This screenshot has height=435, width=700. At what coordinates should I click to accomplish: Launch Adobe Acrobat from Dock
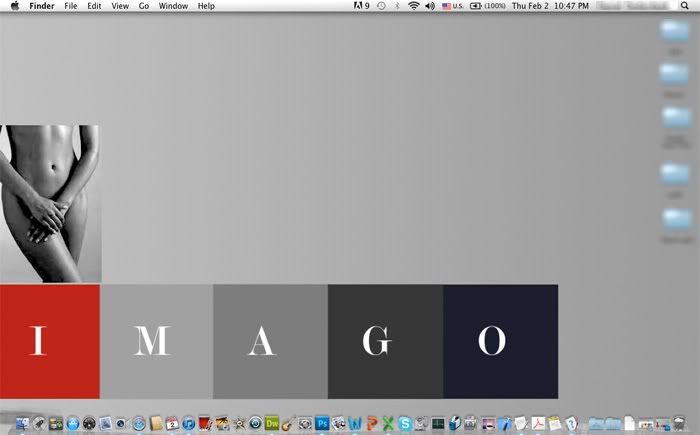coord(538,423)
